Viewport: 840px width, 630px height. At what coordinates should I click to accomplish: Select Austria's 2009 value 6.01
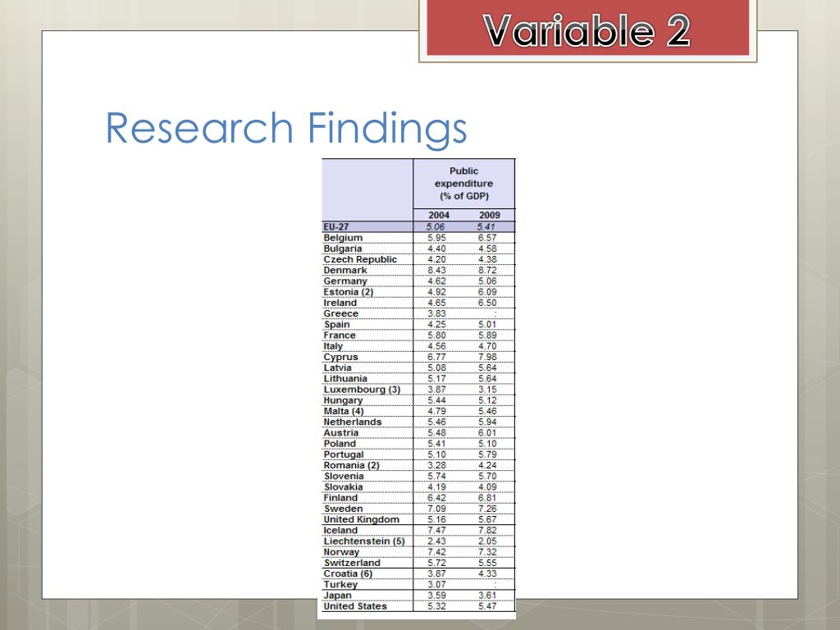487,433
